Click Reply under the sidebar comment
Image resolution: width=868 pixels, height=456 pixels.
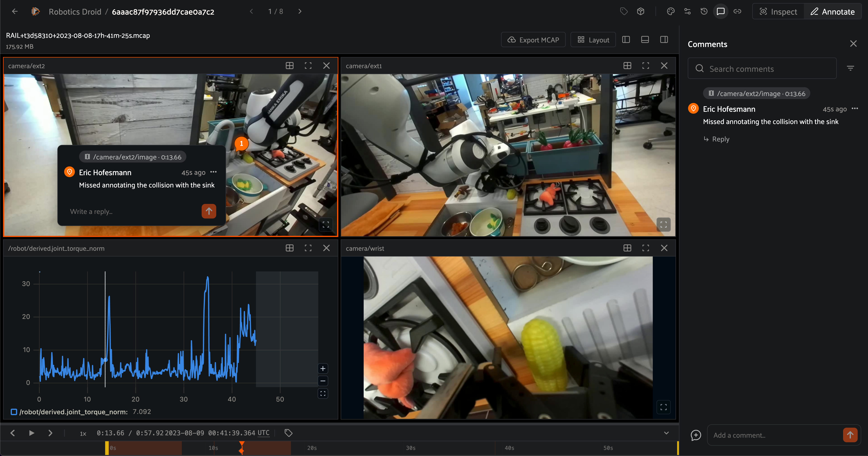coord(716,139)
